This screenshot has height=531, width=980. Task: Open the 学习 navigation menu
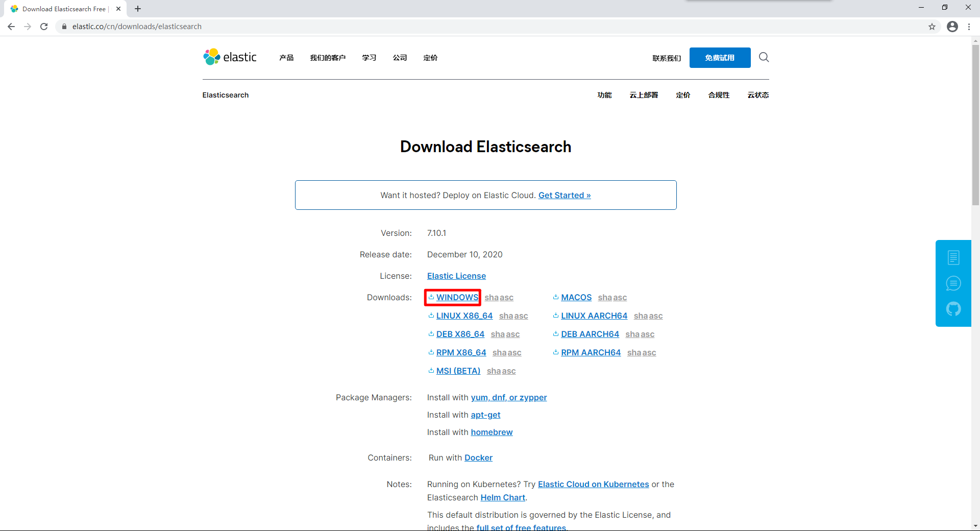(369, 58)
